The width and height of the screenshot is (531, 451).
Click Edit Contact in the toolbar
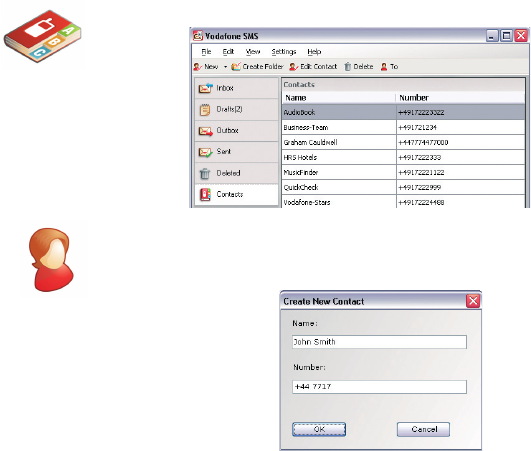pos(313,67)
